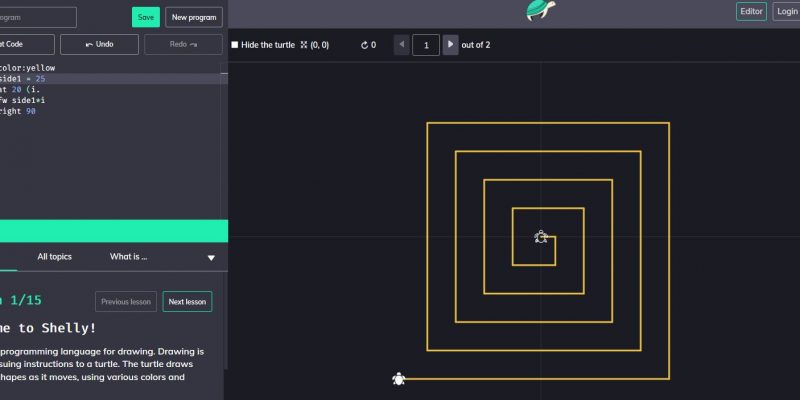Click the green run bar below code
The height and width of the screenshot is (400, 800).
coord(113,231)
